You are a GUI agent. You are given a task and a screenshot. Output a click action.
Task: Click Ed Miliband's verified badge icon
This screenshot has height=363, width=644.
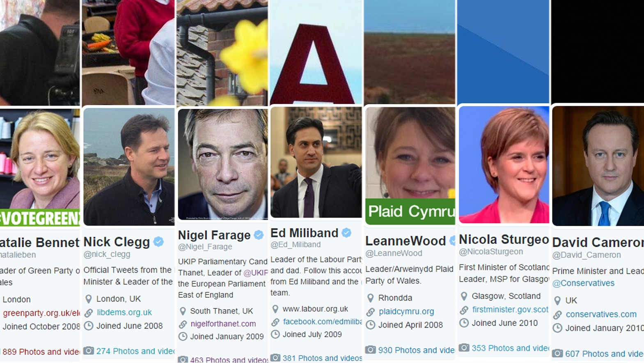pos(346,233)
